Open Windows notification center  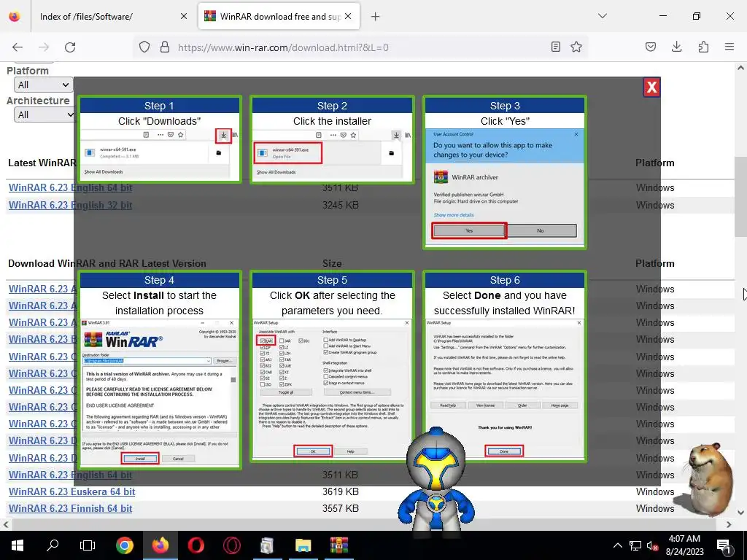coord(724,545)
